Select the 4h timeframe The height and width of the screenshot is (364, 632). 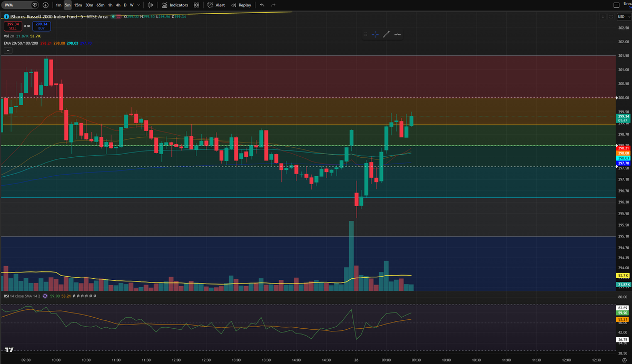[118, 5]
